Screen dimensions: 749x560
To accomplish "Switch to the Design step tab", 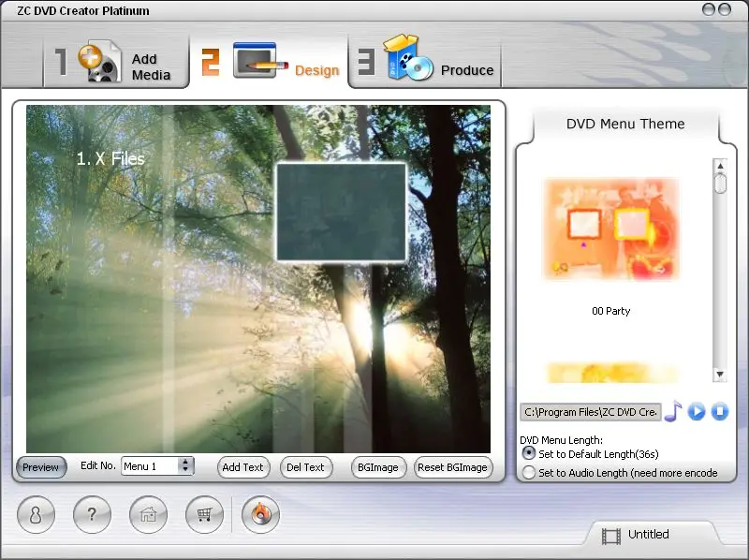I will tap(269, 63).
